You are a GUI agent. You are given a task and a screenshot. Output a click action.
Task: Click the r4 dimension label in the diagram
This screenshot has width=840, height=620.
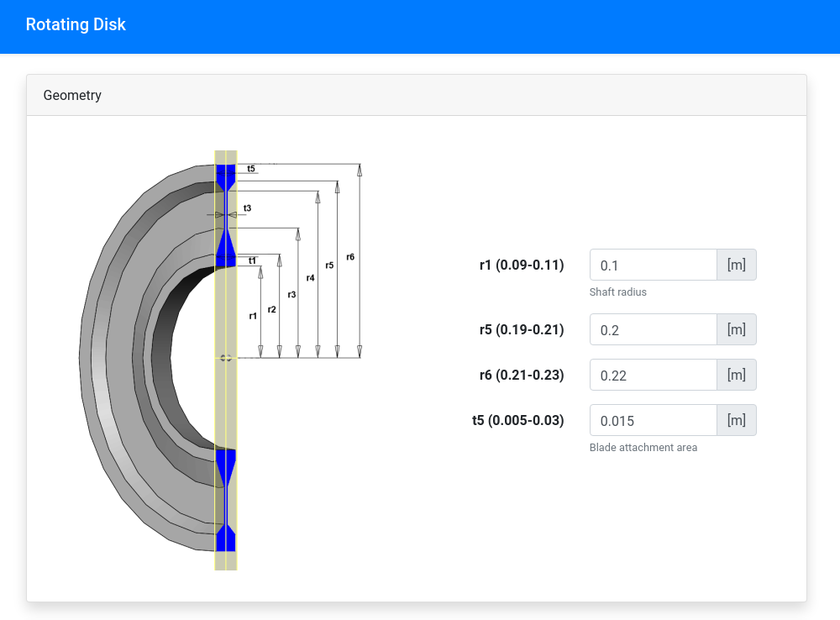(x=311, y=277)
